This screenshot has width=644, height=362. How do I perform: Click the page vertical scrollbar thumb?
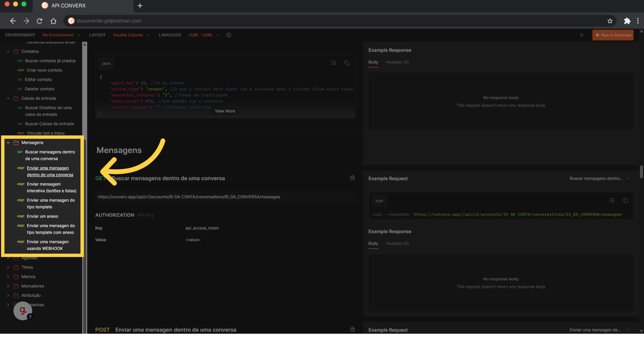pos(641,172)
